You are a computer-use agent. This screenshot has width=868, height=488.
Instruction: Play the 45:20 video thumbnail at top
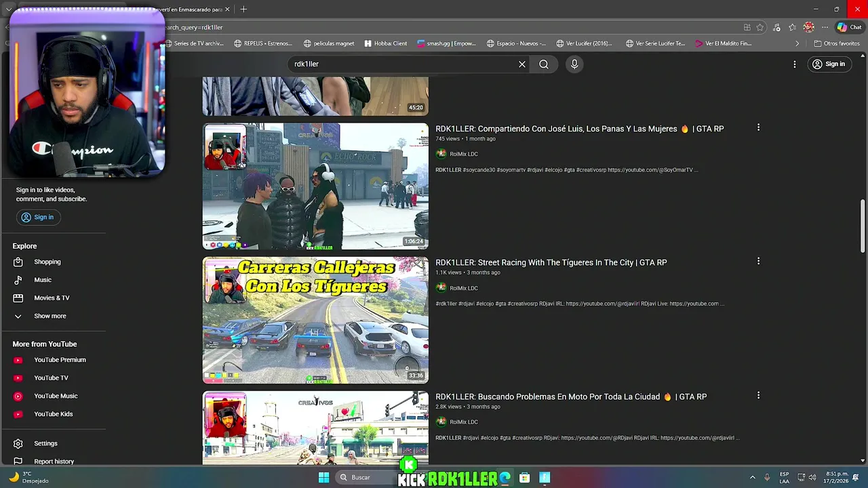pyautogui.click(x=315, y=96)
